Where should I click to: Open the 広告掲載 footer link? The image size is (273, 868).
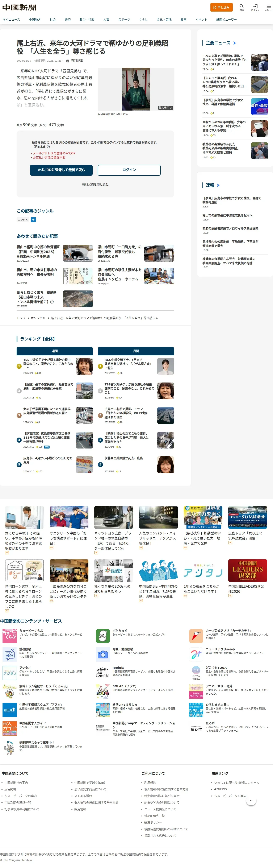point(10,789)
